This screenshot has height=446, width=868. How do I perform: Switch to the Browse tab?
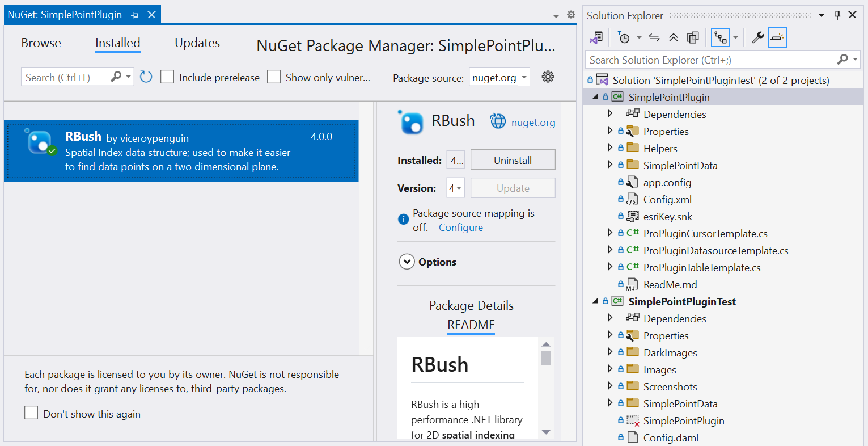pos(41,43)
